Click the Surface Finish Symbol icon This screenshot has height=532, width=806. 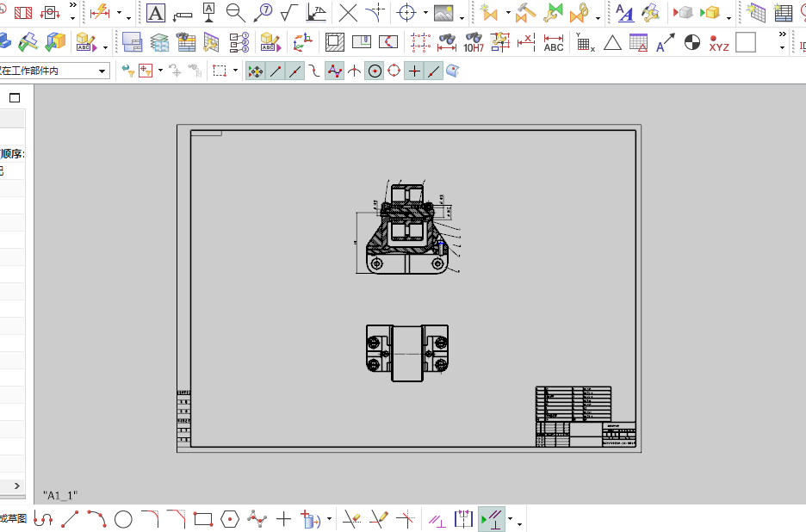pyautogui.click(x=289, y=13)
